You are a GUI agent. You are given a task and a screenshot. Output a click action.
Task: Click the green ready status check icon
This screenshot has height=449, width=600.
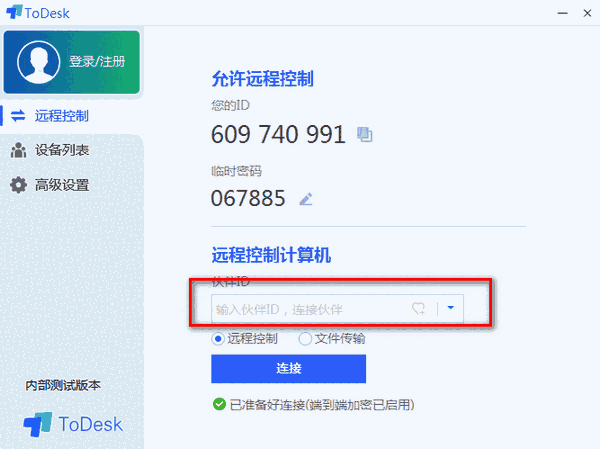(x=219, y=404)
